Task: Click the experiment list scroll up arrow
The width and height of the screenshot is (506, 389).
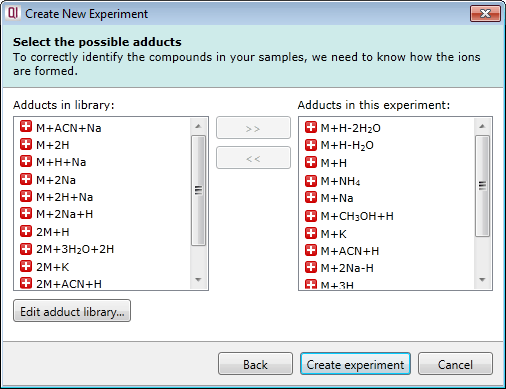Action: [482, 126]
